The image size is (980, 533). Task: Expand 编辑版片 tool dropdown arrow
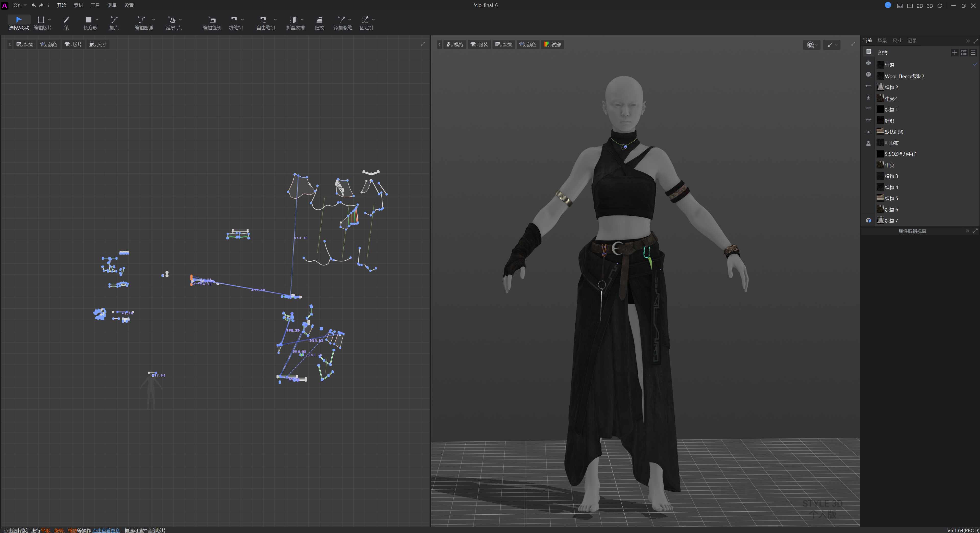point(50,19)
